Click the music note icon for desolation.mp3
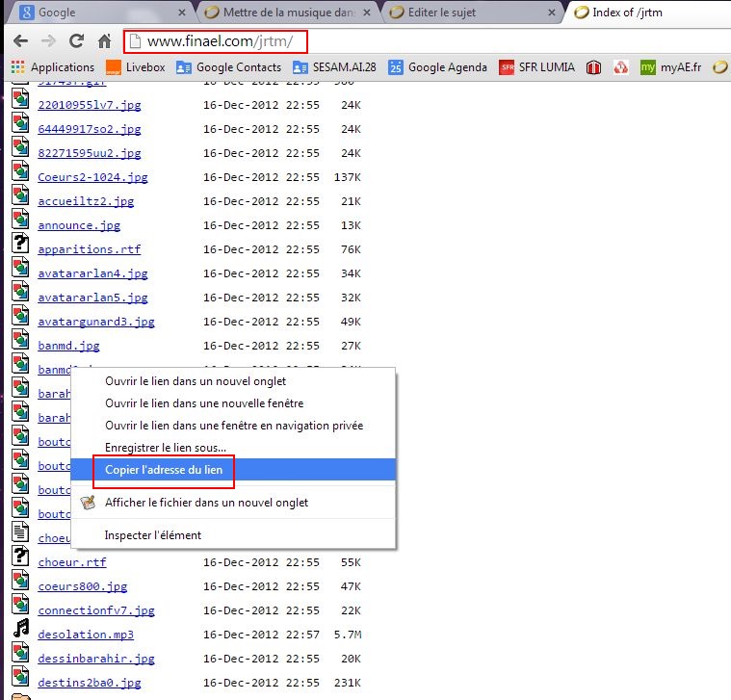The width and height of the screenshot is (731, 700). point(20,629)
